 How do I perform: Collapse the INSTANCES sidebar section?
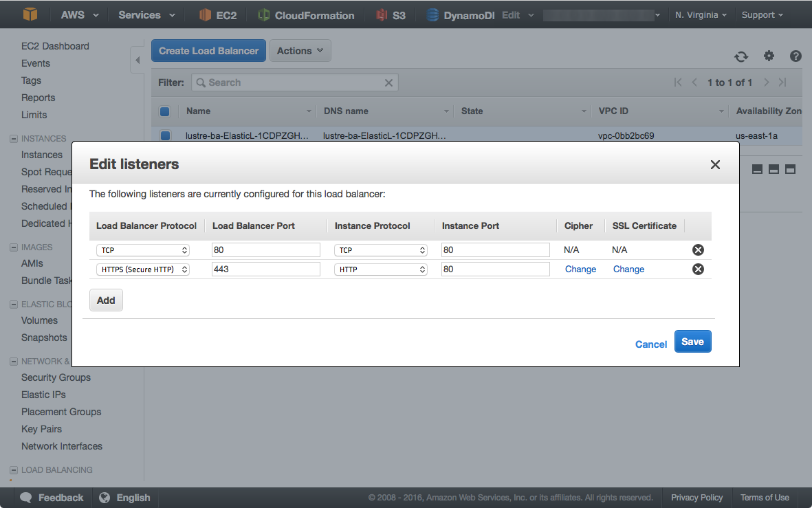coord(14,139)
